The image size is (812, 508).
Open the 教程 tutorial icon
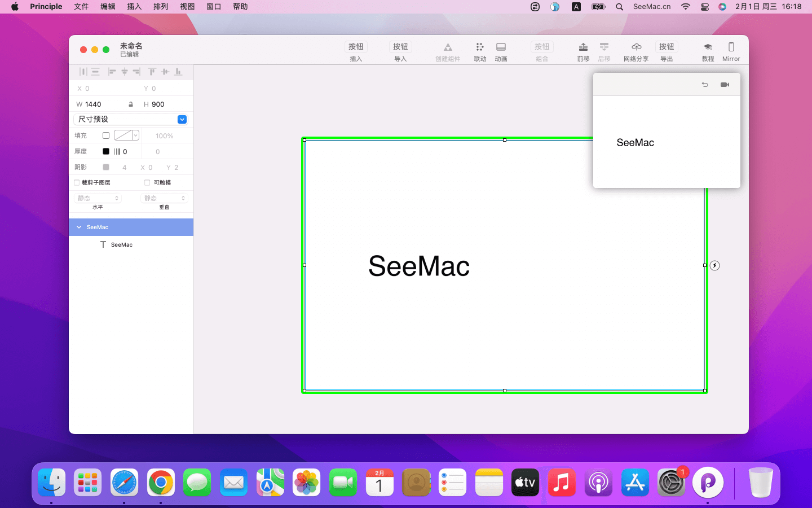[x=708, y=47]
